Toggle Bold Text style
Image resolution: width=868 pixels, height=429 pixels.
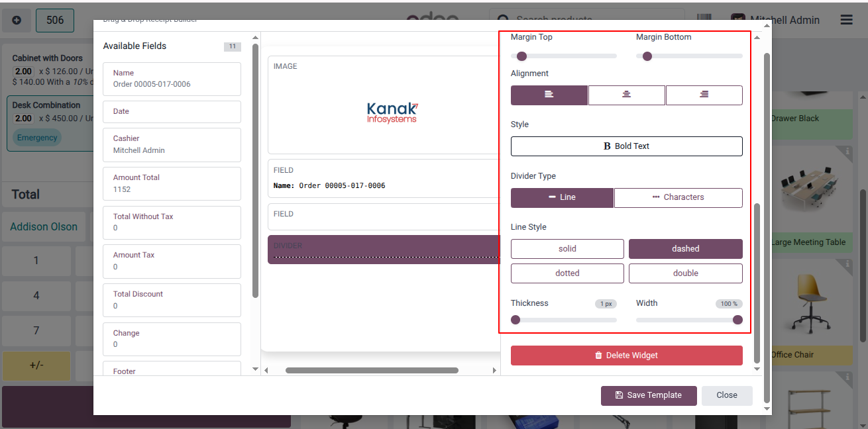click(626, 146)
